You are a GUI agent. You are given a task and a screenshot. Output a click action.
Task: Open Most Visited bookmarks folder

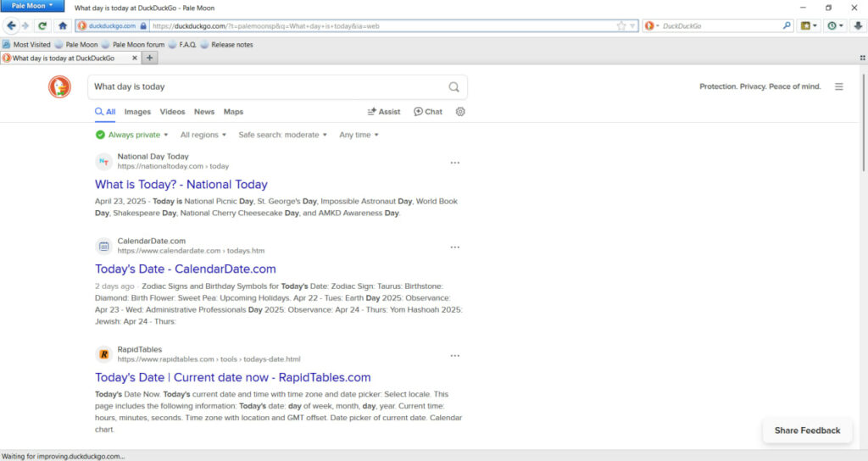[26, 44]
